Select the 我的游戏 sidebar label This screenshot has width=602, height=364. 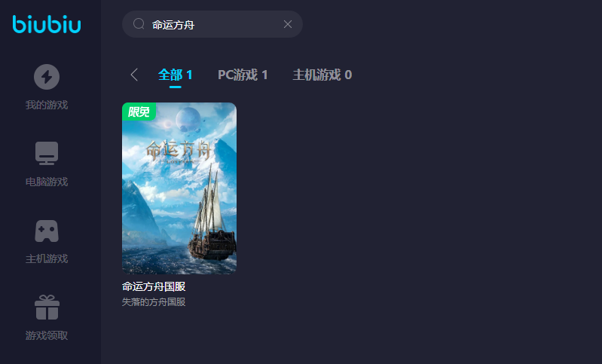(47, 105)
